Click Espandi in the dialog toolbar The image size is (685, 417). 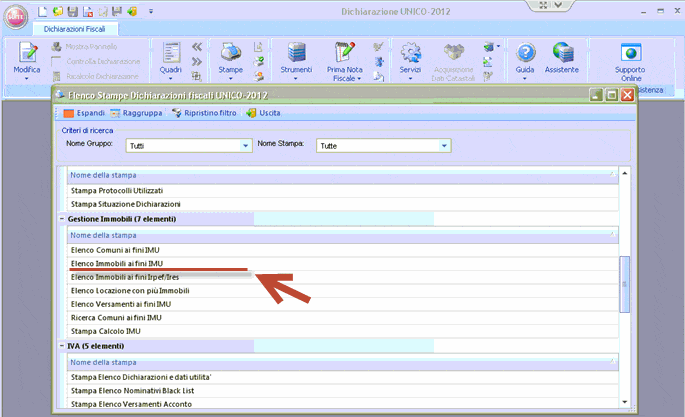tap(83, 113)
